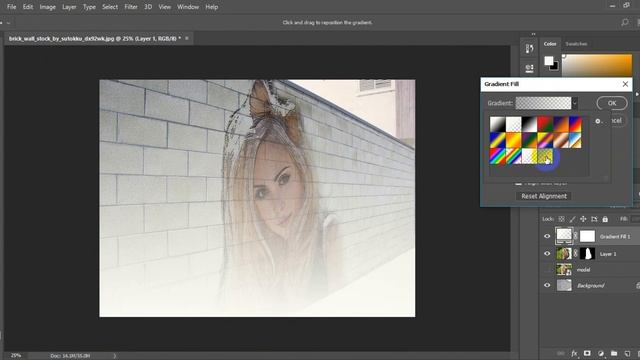Click the search magnifier icon
Viewport: 640px width, 360px height.
(625, 22)
